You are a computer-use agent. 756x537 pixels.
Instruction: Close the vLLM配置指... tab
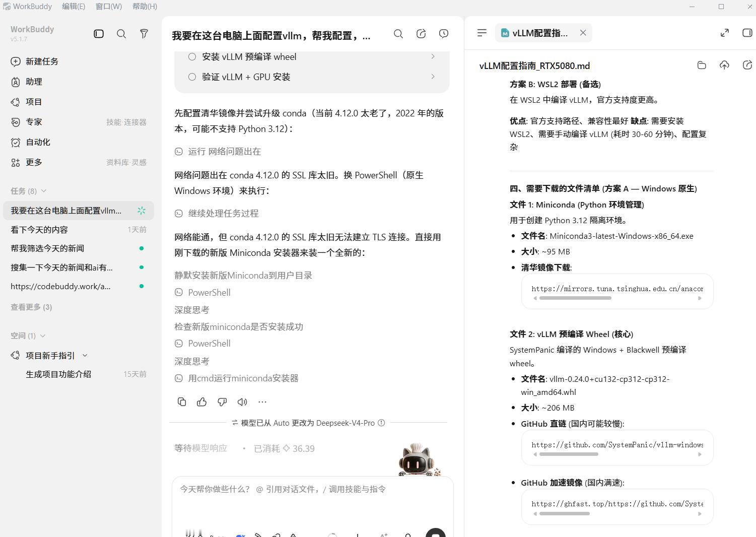pos(583,33)
